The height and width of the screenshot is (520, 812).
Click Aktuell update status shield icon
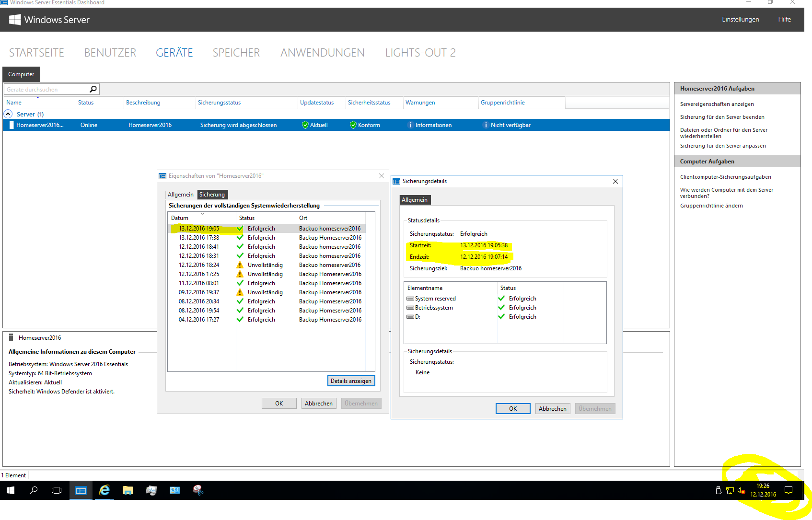click(305, 125)
